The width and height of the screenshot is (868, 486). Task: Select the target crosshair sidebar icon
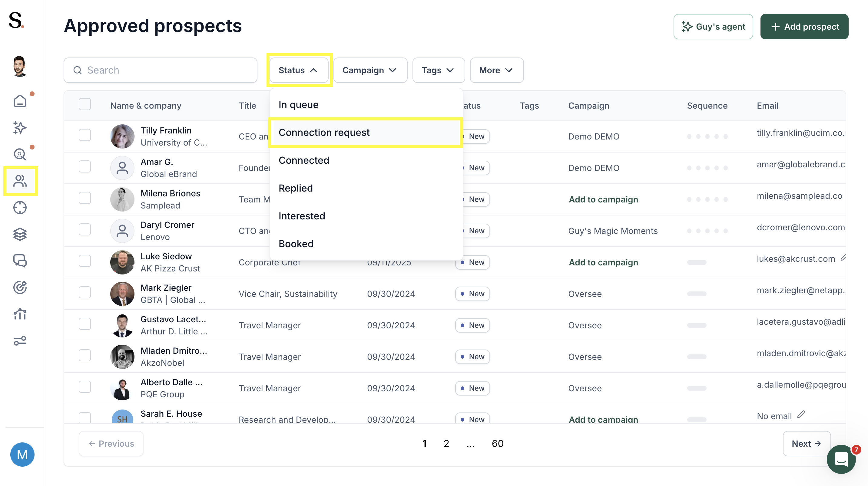pos(20,208)
